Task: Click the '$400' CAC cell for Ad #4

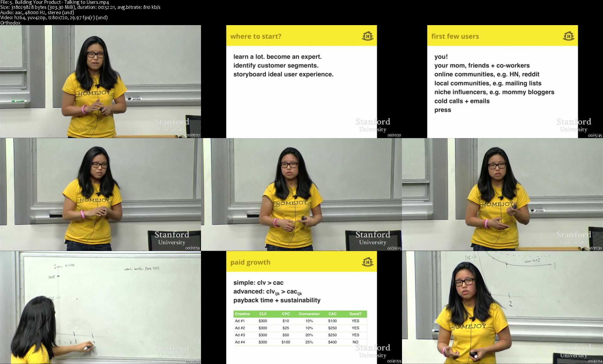Action: pos(332,342)
